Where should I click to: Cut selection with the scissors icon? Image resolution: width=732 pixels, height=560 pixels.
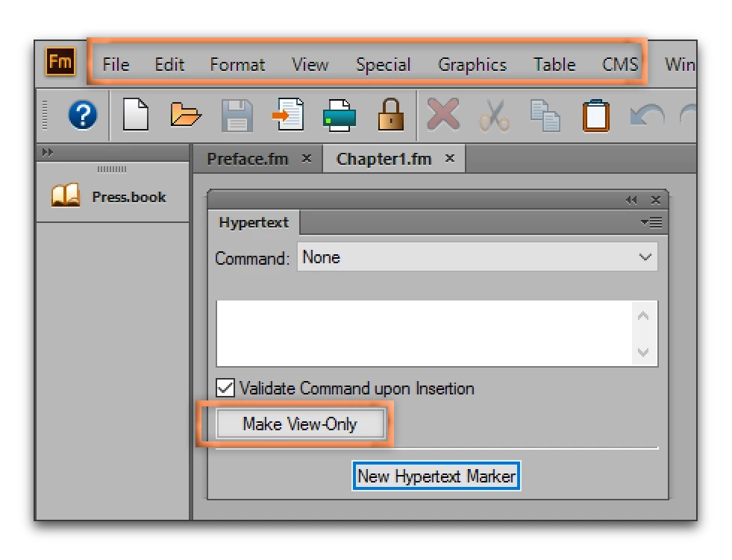click(494, 116)
